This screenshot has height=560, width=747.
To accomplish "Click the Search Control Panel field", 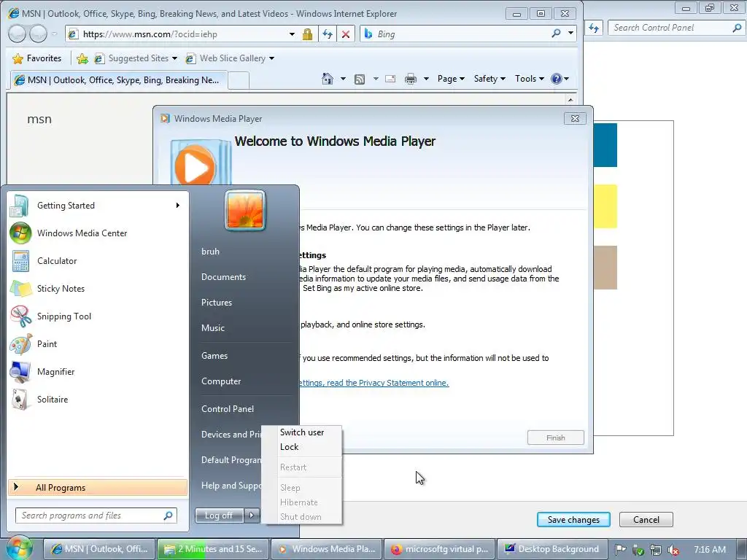I will [676, 28].
